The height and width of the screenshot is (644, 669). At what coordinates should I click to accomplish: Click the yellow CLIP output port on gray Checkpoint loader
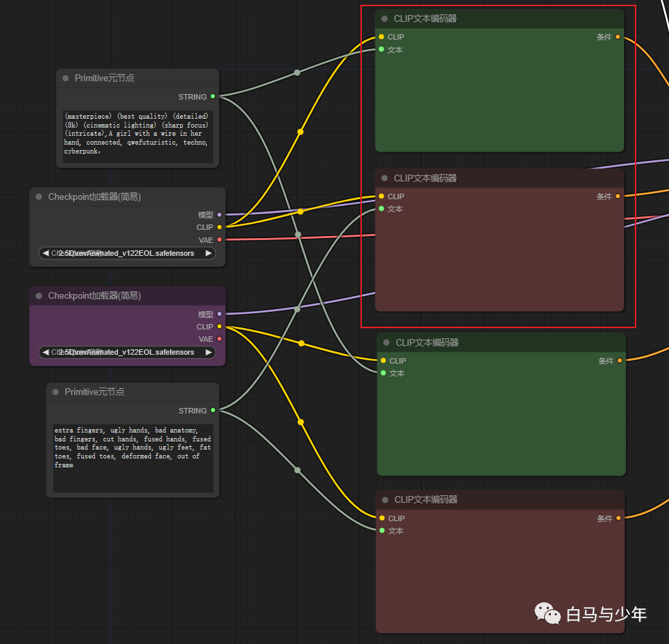click(x=219, y=227)
